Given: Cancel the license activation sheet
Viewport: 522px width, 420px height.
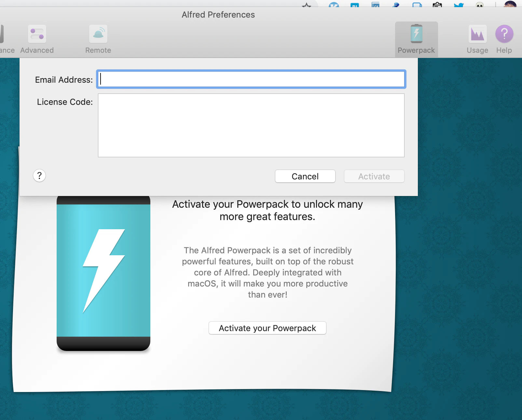Looking at the screenshot, I should pyautogui.click(x=305, y=176).
